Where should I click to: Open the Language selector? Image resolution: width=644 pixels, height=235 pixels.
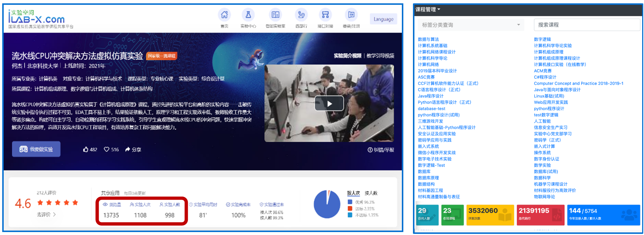click(x=383, y=19)
